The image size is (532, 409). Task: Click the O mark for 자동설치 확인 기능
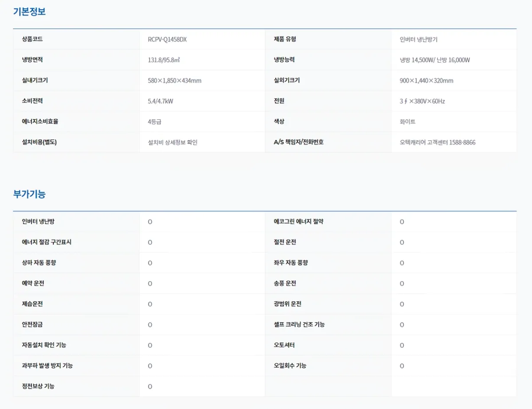pyautogui.click(x=150, y=345)
